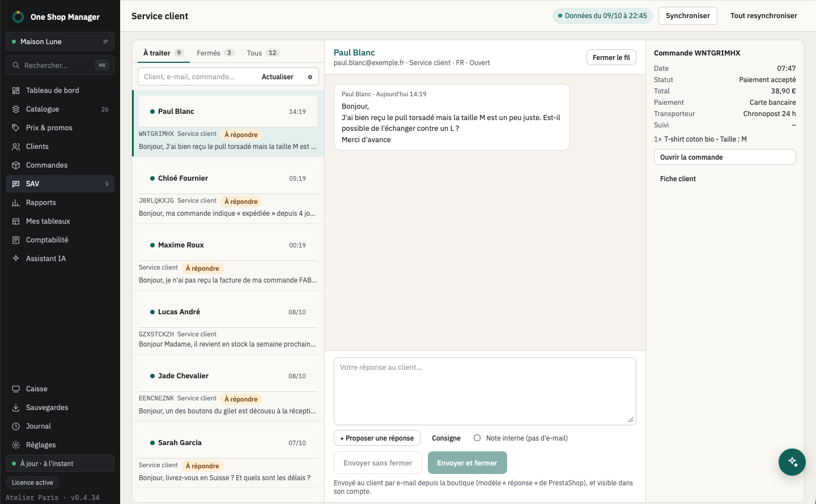
Task: Open the Commandes box icon
Action: pos(16,165)
